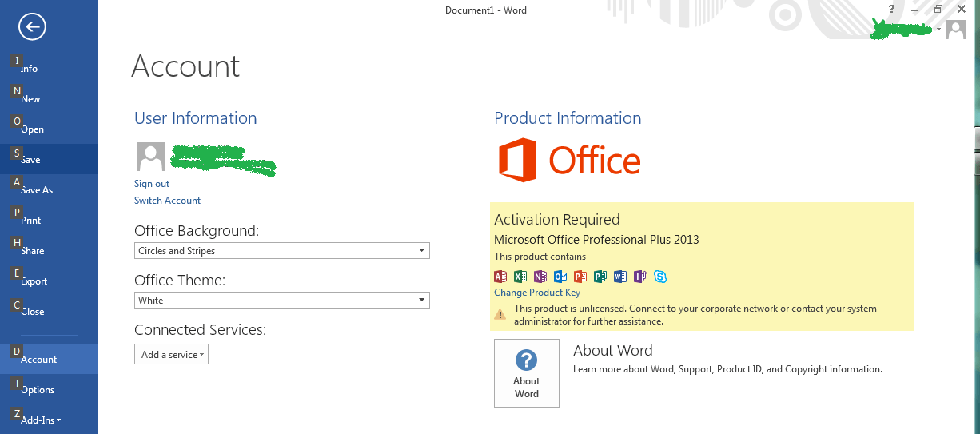Open the Office Background dropdown
Screen dimensions: 980x434
pyautogui.click(x=282, y=251)
